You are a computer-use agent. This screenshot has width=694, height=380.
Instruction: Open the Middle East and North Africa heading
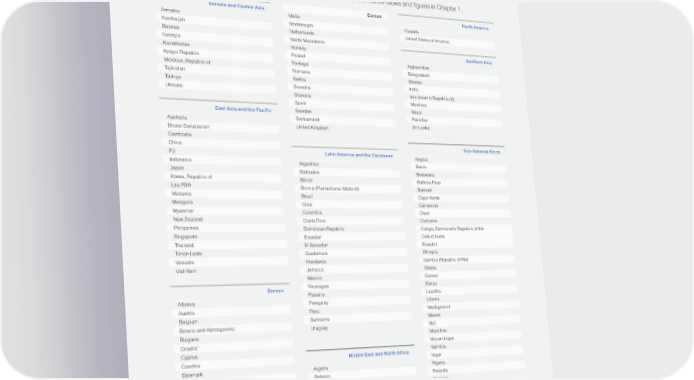(x=379, y=354)
